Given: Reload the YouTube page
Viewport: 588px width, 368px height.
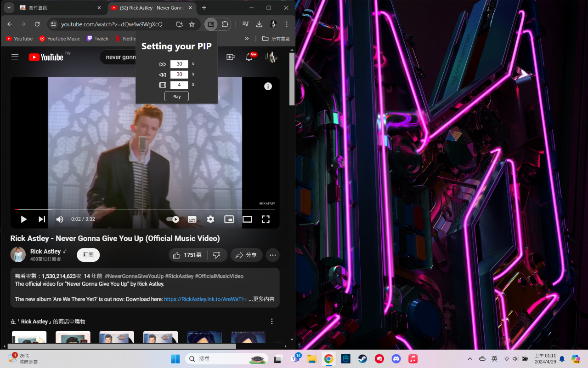Looking at the screenshot, I should point(37,24).
